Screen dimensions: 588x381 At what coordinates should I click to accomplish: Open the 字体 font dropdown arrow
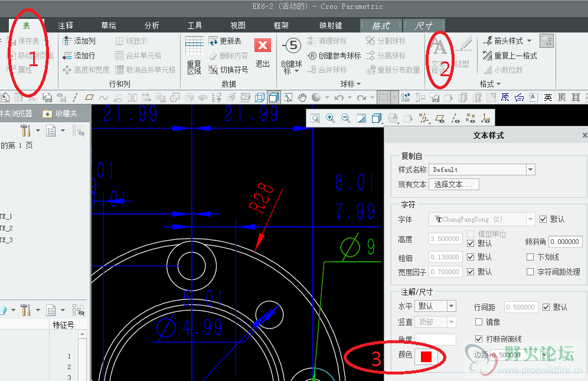click(x=530, y=219)
